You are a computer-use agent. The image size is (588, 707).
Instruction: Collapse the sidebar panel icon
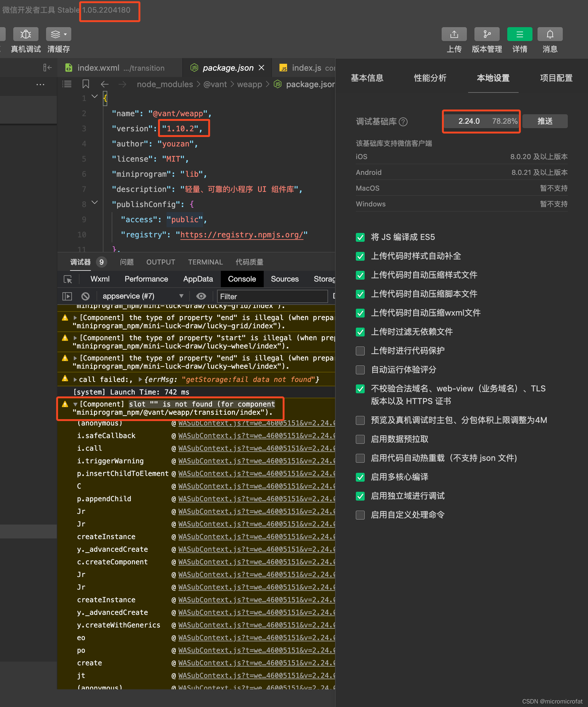coord(47,68)
